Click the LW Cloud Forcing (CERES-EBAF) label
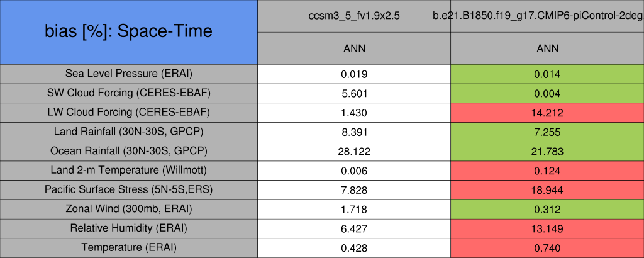The width and height of the screenshot is (644, 258). click(129, 113)
